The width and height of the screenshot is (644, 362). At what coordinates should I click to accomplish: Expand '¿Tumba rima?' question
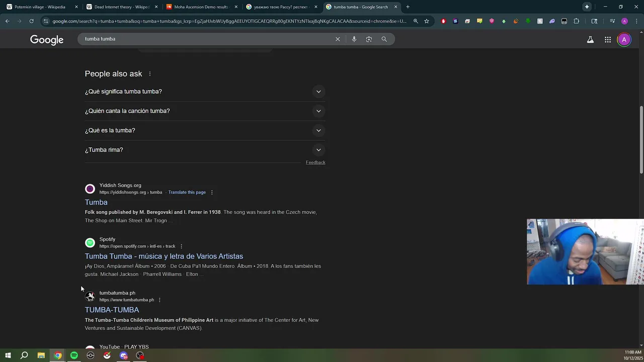coord(205,150)
